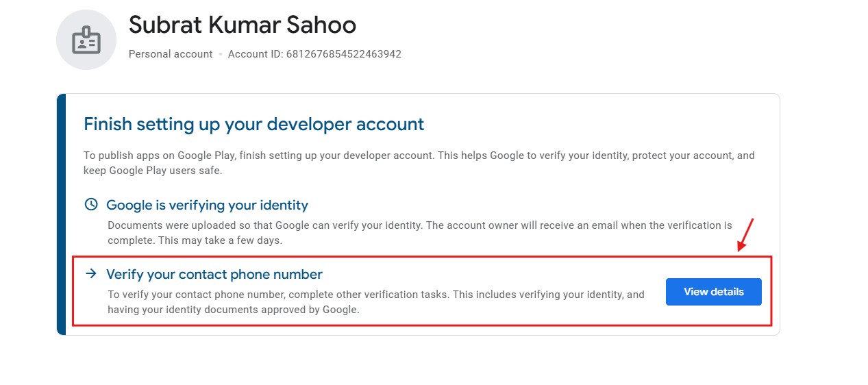Viewport: 868px width, 385px height.
Task: Click the right arrow icon beside phone verification
Action: point(90,274)
